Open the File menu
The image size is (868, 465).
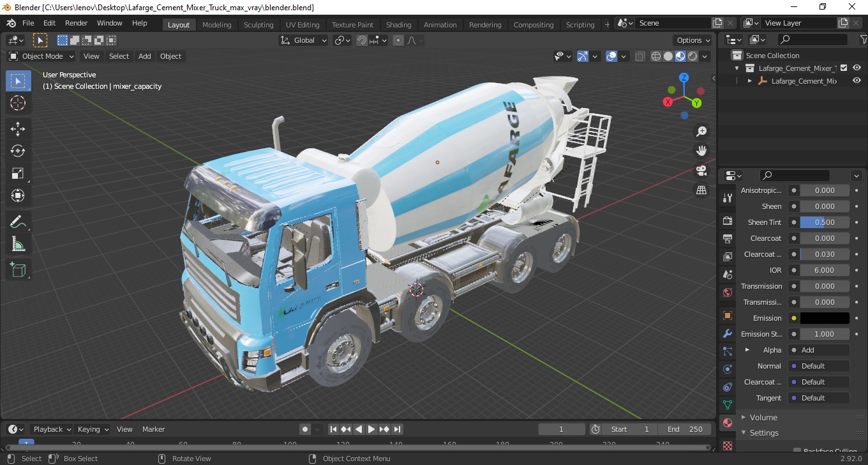click(x=28, y=23)
